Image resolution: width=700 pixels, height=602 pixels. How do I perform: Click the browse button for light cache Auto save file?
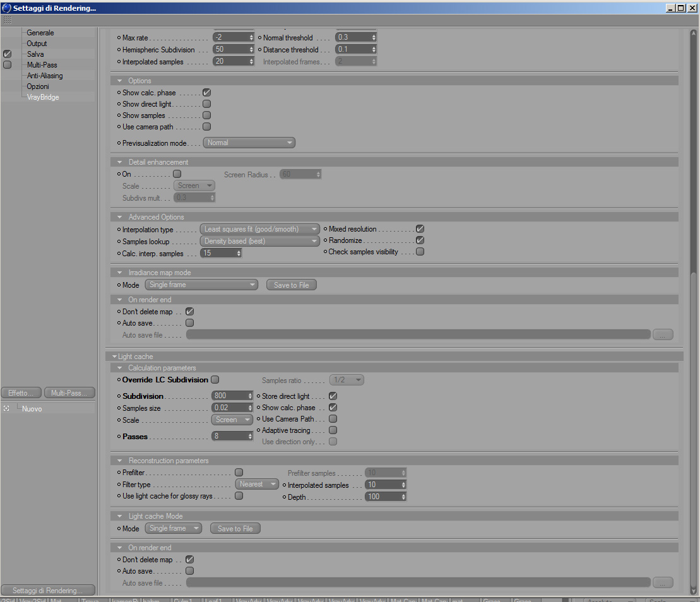pyautogui.click(x=663, y=582)
